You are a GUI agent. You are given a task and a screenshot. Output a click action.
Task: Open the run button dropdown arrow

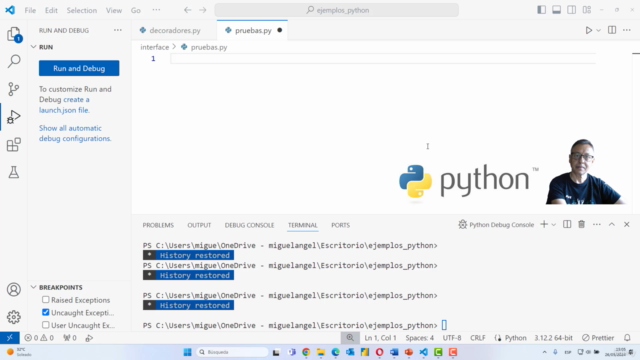point(598,31)
